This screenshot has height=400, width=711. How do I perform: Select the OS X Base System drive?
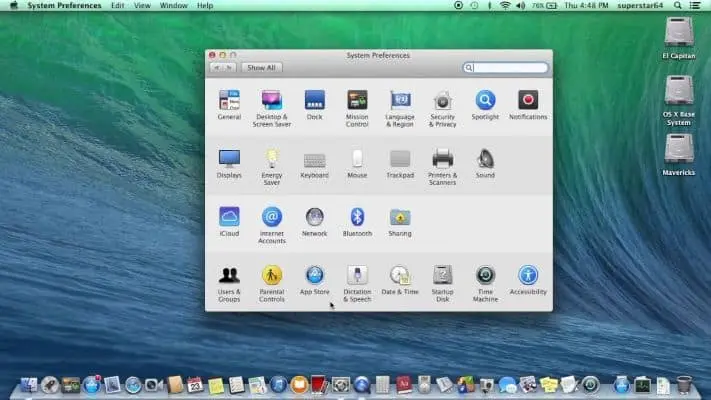[679, 101]
